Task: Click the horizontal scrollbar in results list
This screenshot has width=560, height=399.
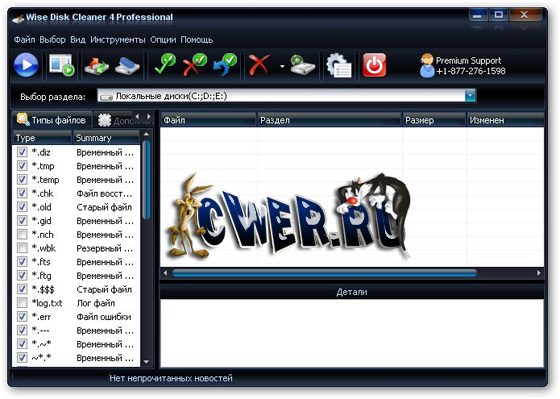Action: pyautogui.click(x=324, y=273)
